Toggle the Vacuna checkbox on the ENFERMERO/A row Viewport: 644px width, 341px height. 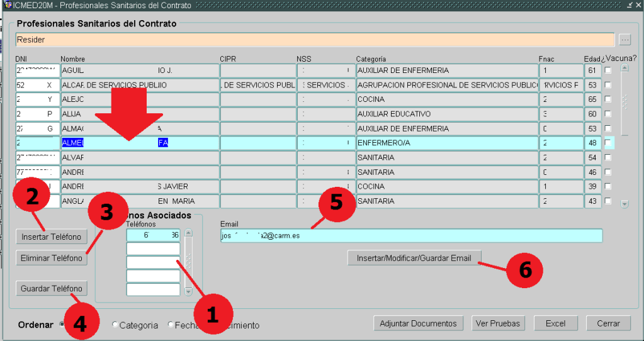pyautogui.click(x=607, y=143)
